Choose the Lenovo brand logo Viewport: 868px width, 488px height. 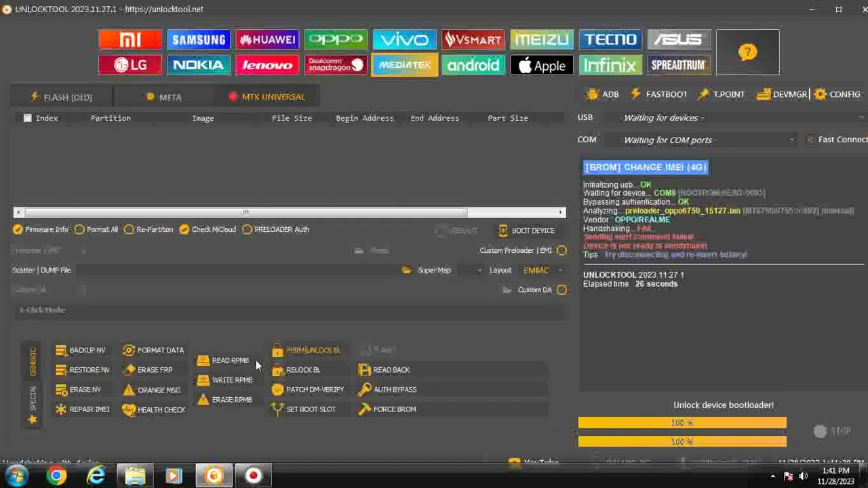(x=267, y=65)
